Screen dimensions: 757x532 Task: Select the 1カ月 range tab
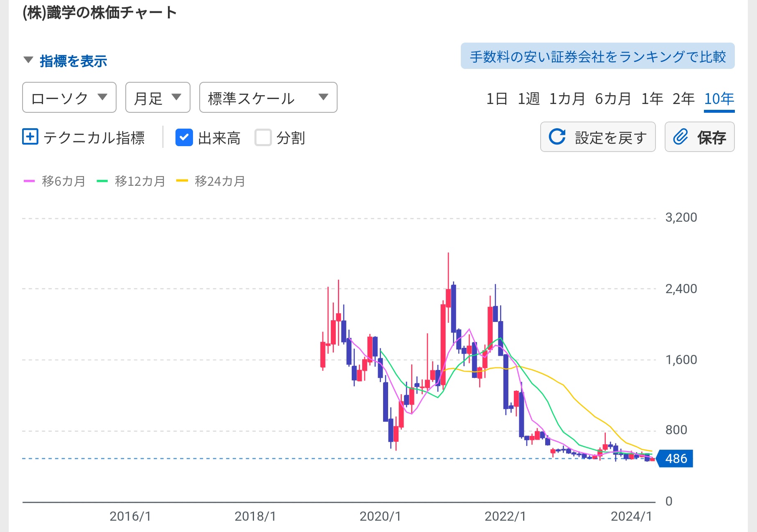click(x=567, y=99)
